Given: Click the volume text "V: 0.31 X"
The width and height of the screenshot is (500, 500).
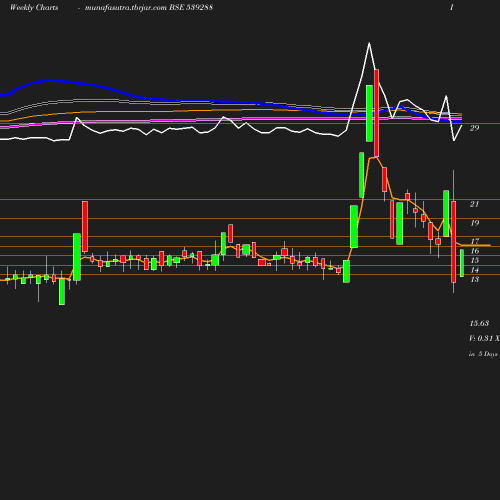Looking at the screenshot, I should click(x=484, y=338).
